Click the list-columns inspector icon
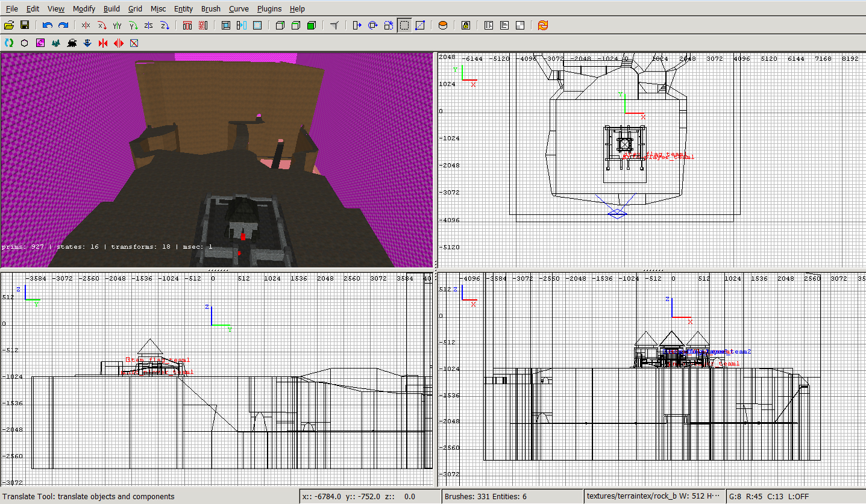This screenshot has width=866, height=504. [489, 25]
